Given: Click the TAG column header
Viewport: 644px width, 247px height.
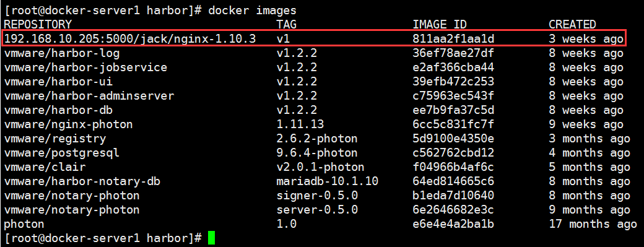Looking at the screenshot, I should point(287,25).
